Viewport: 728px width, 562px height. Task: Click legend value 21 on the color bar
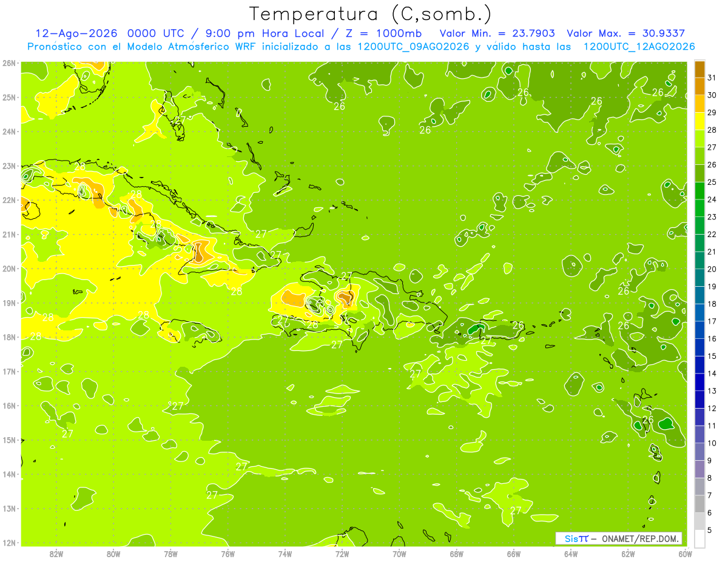point(712,252)
